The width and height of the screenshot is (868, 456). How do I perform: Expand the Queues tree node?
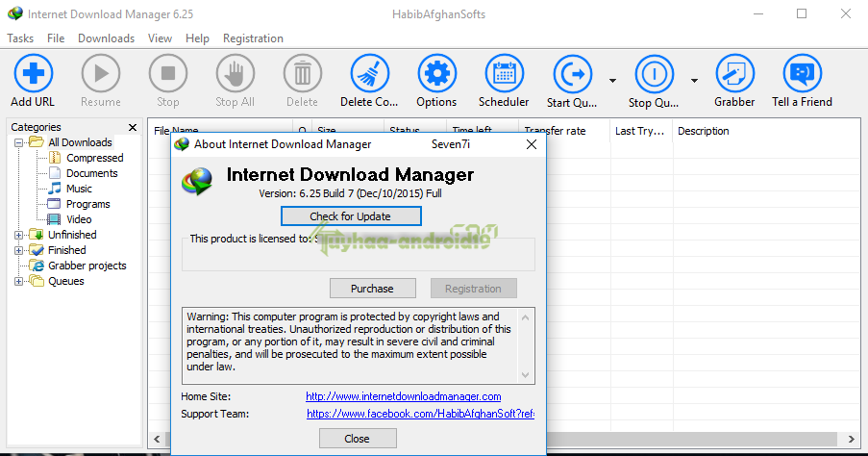19,282
